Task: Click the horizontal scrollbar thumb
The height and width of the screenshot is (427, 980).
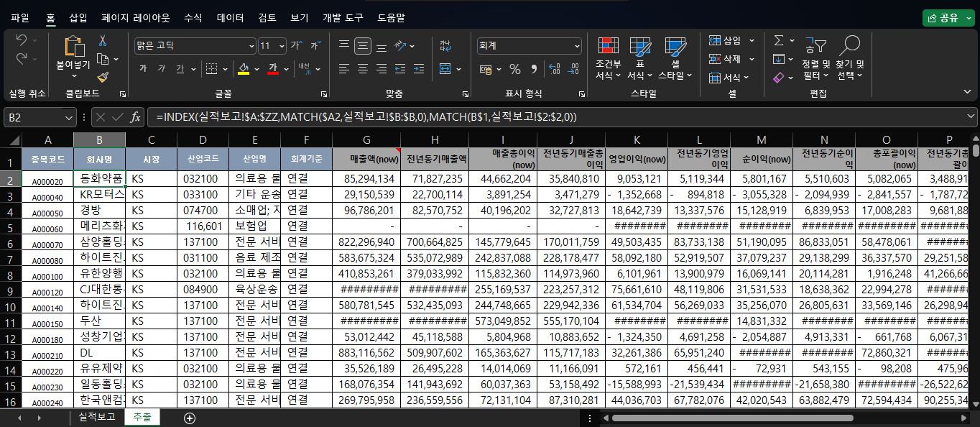Action: click(732, 418)
